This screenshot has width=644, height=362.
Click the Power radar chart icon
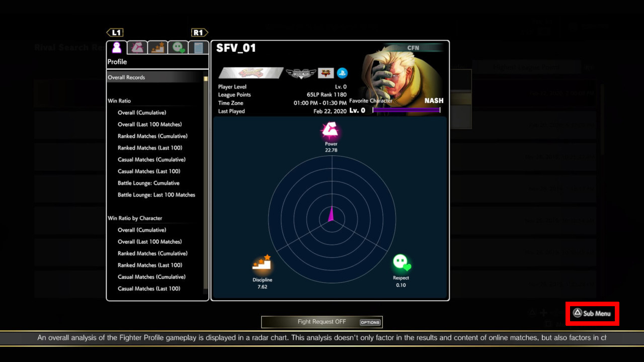coord(331,131)
